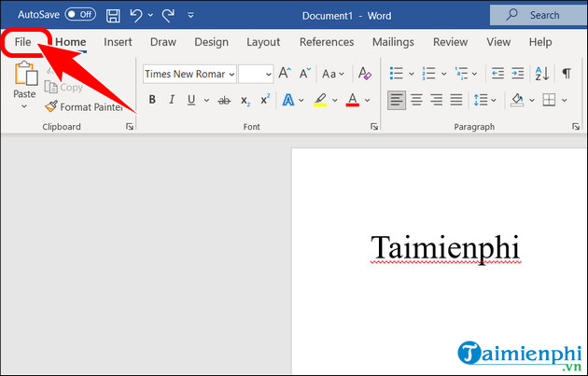Open the Layout tab

pyautogui.click(x=263, y=42)
